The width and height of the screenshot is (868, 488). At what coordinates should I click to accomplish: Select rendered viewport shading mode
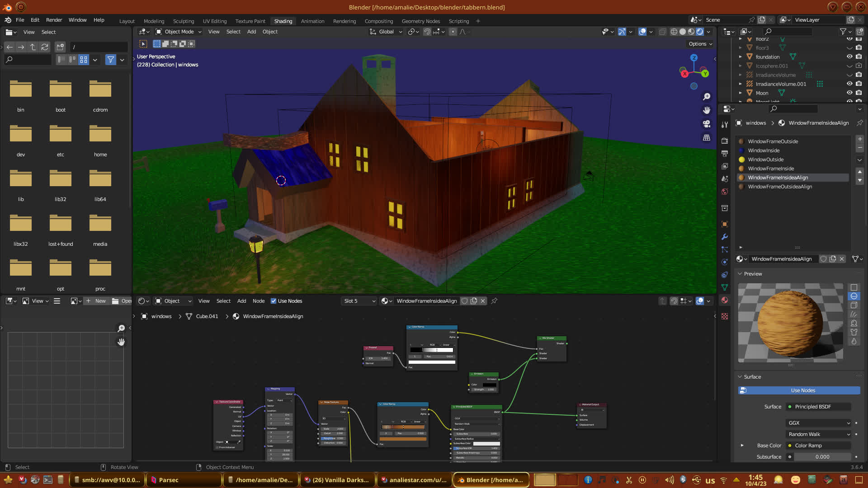700,32
